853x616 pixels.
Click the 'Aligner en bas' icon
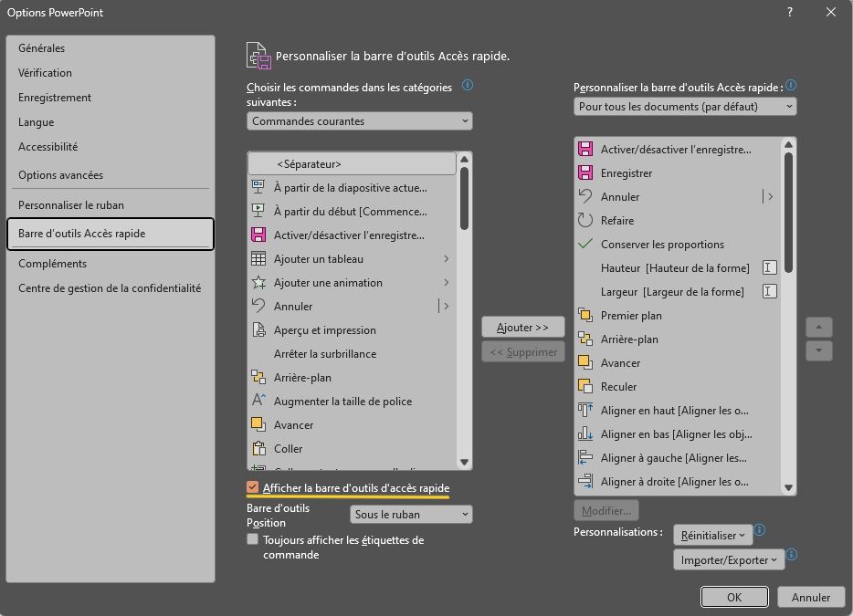pos(584,433)
